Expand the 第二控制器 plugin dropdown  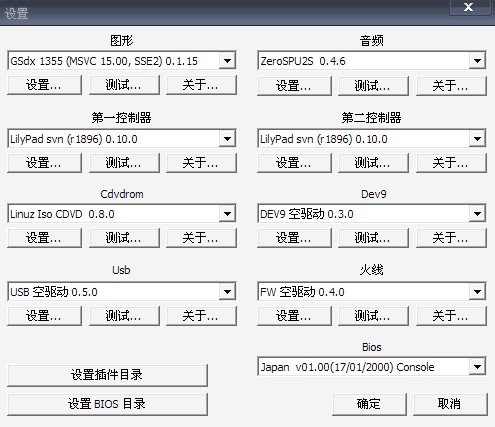pyautogui.click(x=477, y=139)
